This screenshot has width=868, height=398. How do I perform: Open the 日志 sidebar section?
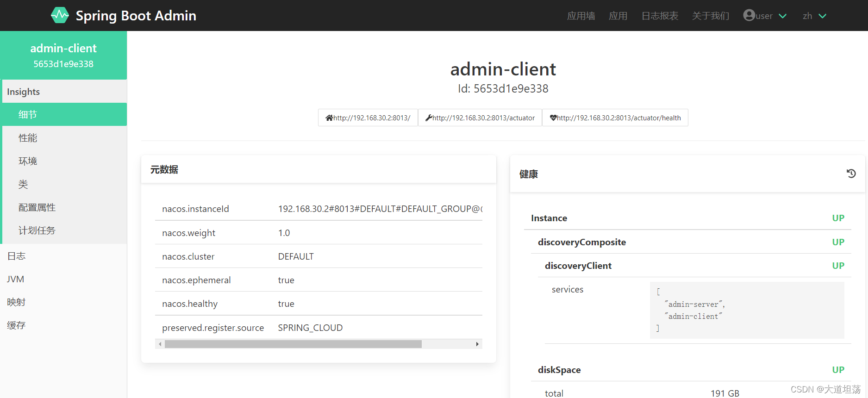point(63,255)
